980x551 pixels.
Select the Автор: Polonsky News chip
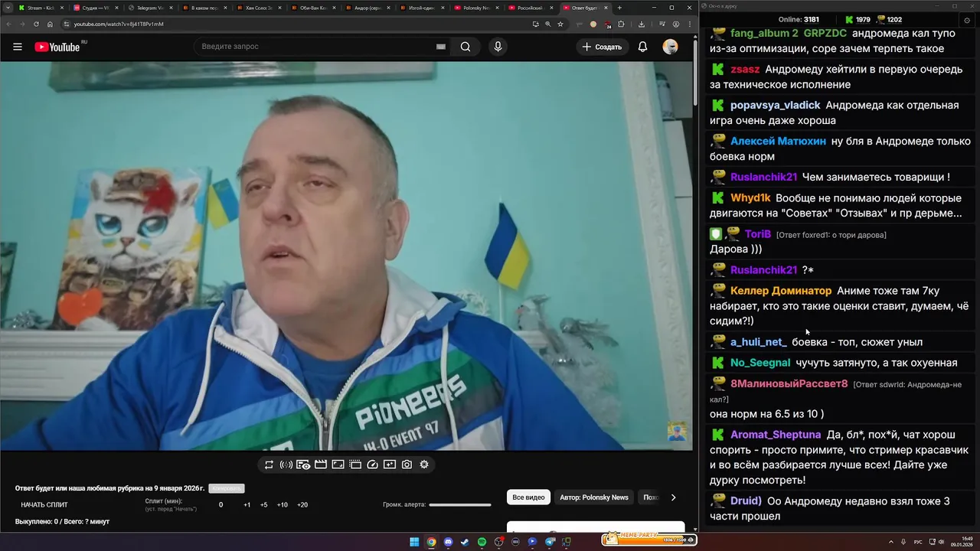[594, 497]
